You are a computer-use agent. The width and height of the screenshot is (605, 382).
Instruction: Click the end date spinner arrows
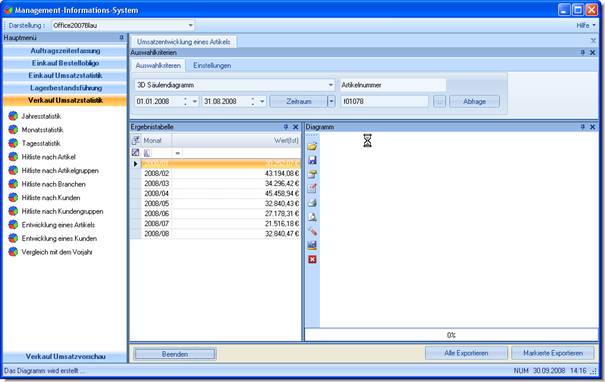point(253,101)
